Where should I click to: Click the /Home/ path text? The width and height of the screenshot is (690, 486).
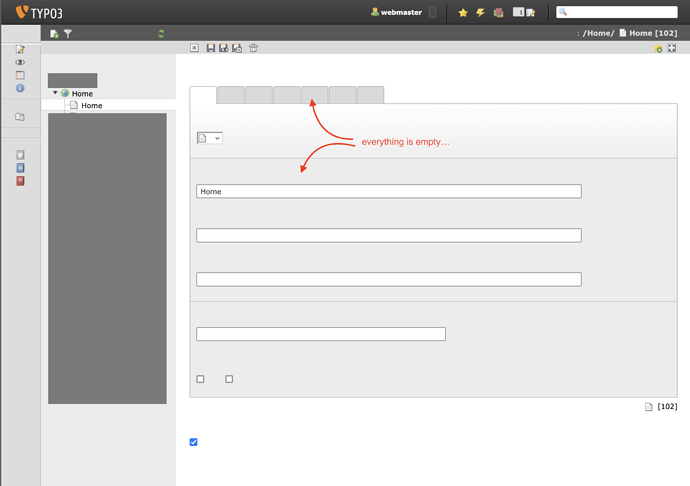(598, 33)
